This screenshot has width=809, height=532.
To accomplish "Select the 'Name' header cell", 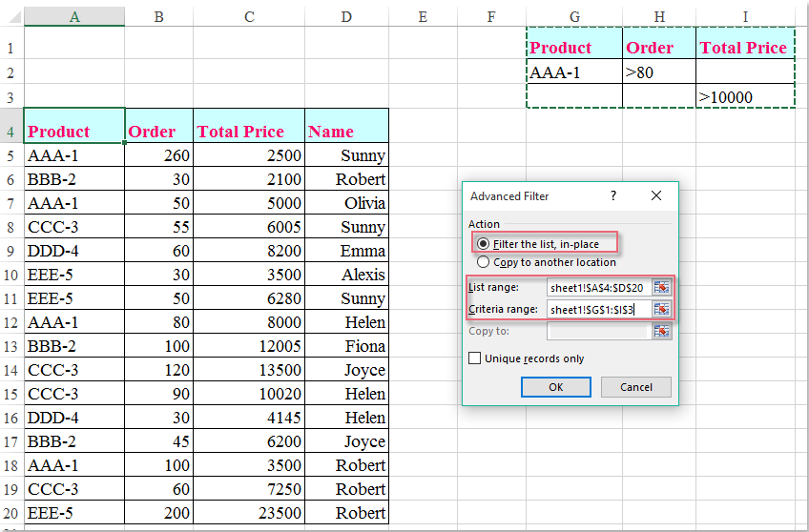I will (x=346, y=132).
